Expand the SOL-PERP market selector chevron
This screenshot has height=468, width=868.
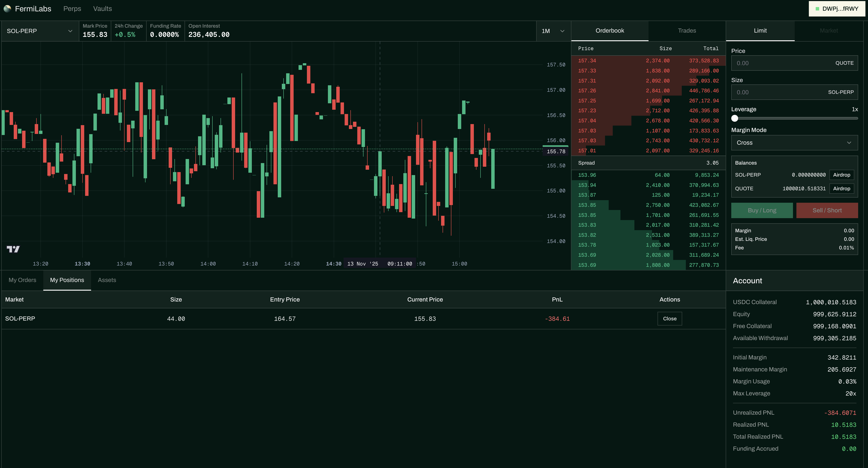[70, 31]
